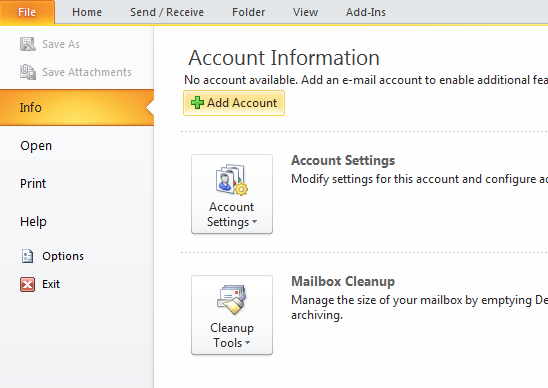Click the 'No account available' message text

coord(366,80)
